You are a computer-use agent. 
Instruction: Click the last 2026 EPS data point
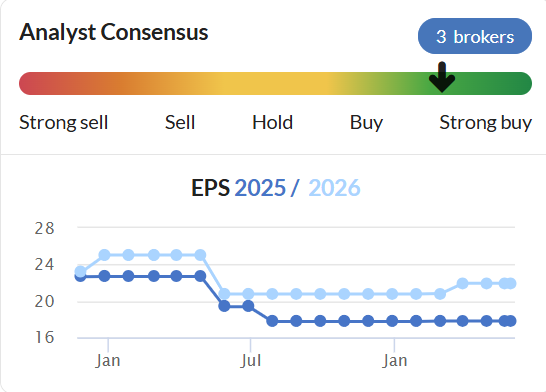point(510,283)
